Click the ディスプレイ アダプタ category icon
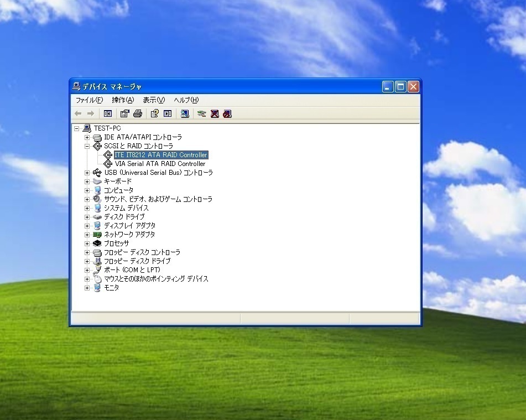 (x=97, y=226)
